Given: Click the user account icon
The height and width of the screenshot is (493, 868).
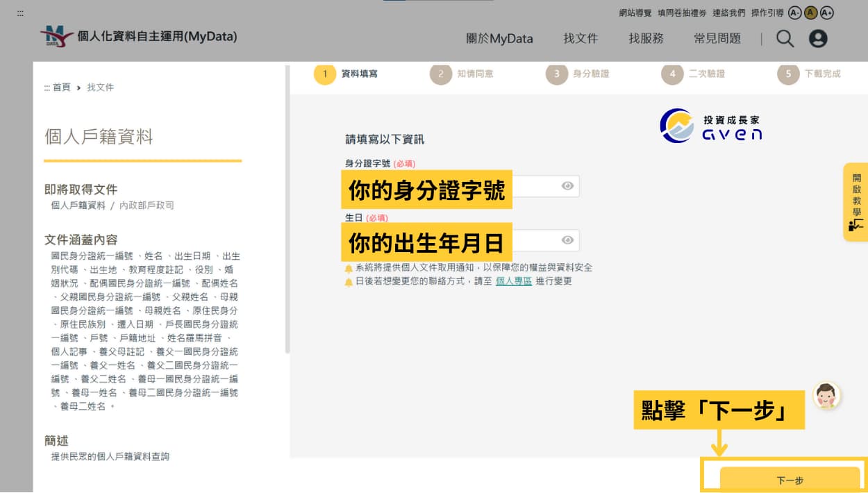Looking at the screenshot, I should pyautogui.click(x=818, y=38).
